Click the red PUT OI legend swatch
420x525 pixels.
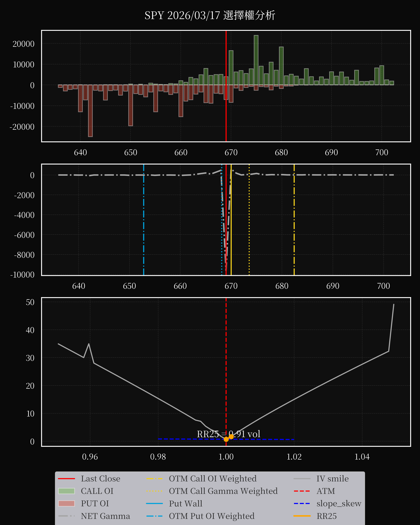click(66, 503)
